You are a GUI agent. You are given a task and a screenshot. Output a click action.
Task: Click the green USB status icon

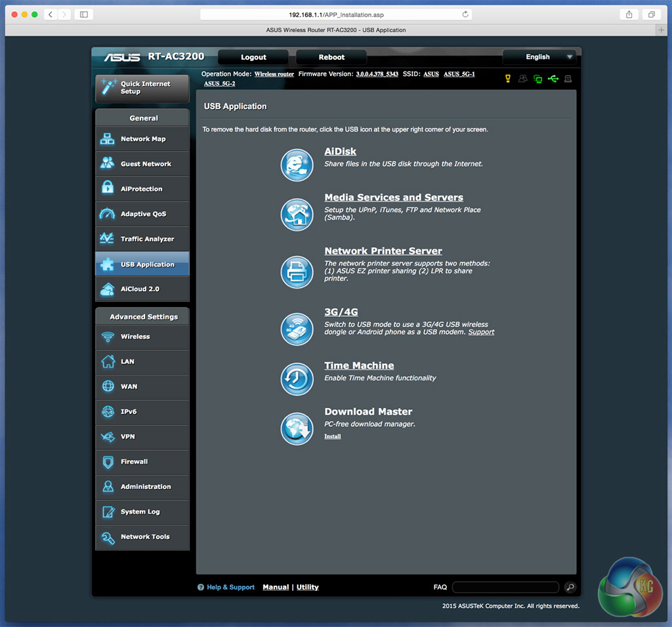553,79
